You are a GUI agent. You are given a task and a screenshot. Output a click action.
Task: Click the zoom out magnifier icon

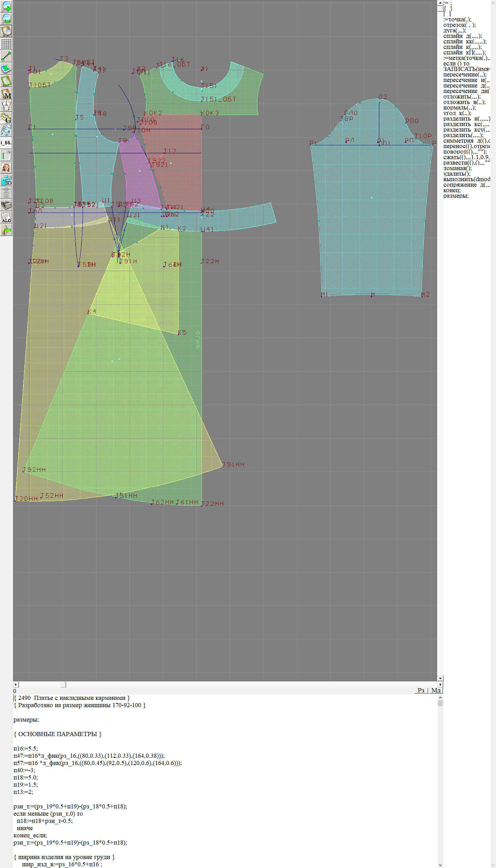[x=6, y=19]
